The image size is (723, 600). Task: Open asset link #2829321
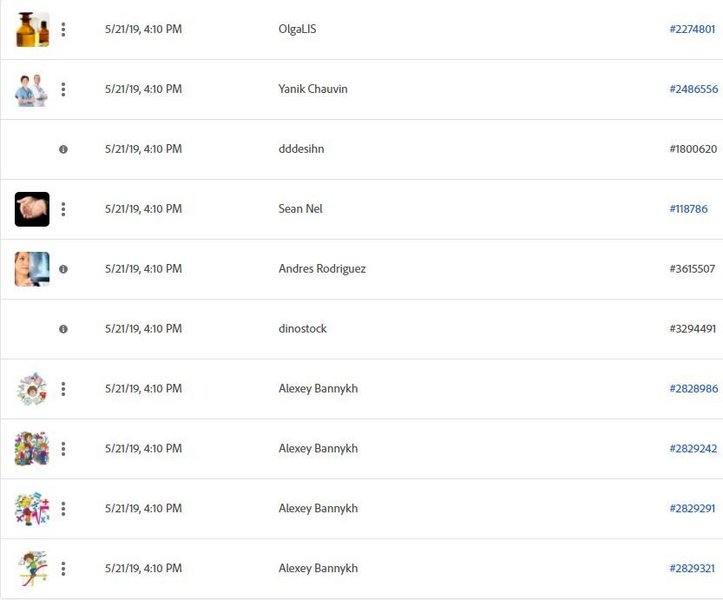pos(692,568)
